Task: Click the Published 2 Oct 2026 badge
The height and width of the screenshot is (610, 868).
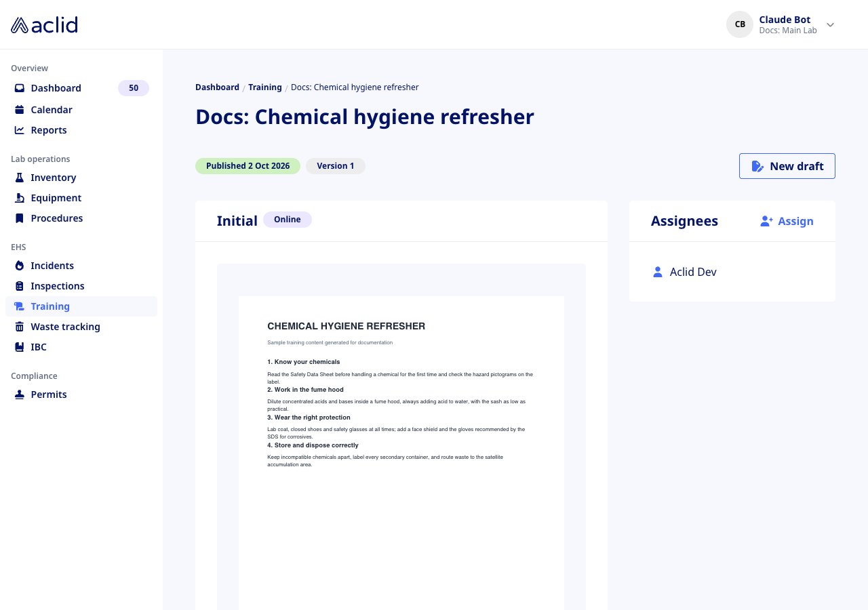Action: coord(248,166)
